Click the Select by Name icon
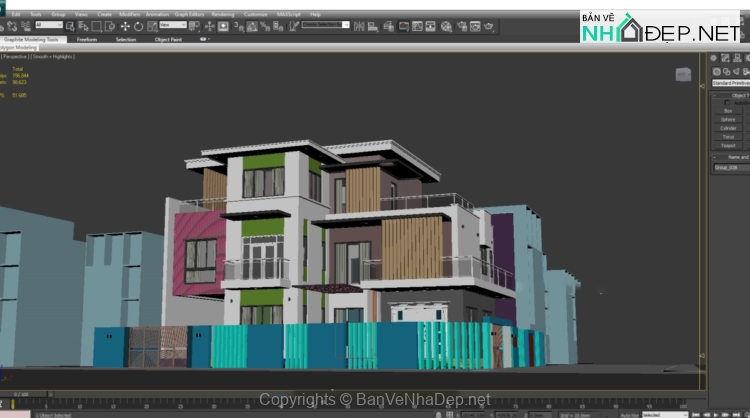Viewport: 750px width, 418px height. click(84, 26)
